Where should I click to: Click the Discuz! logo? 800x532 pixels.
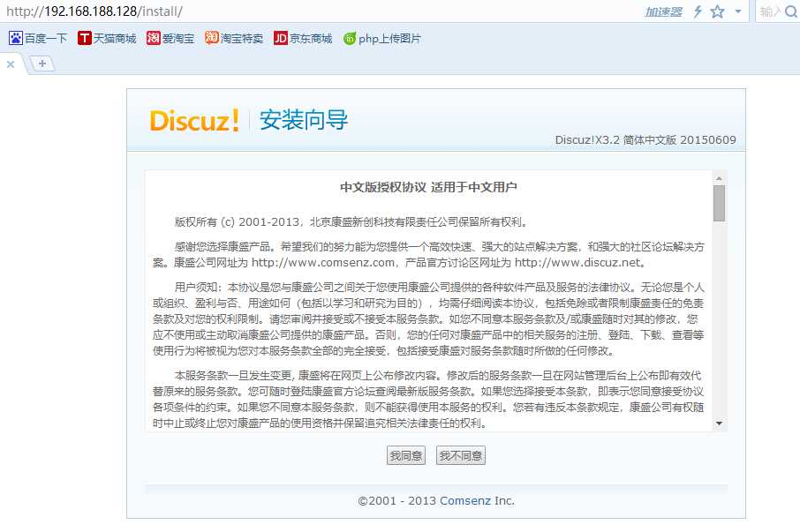(x=194, y=121)
